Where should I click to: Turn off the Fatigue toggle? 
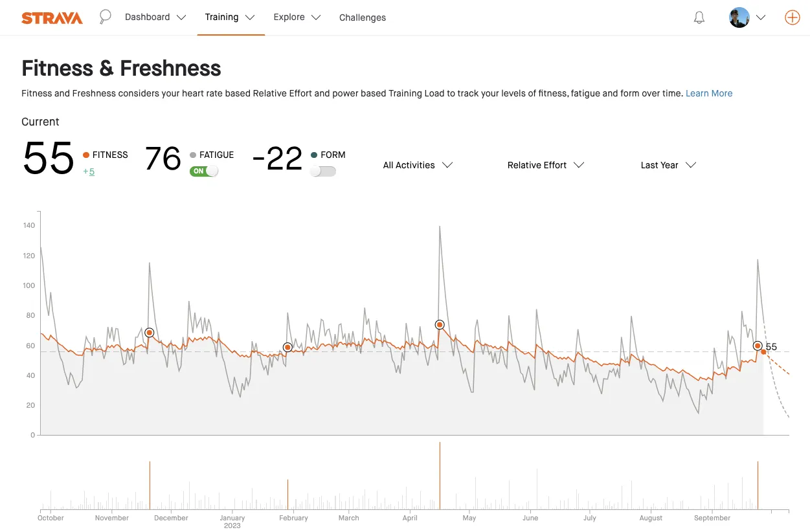tap(204, 172)
